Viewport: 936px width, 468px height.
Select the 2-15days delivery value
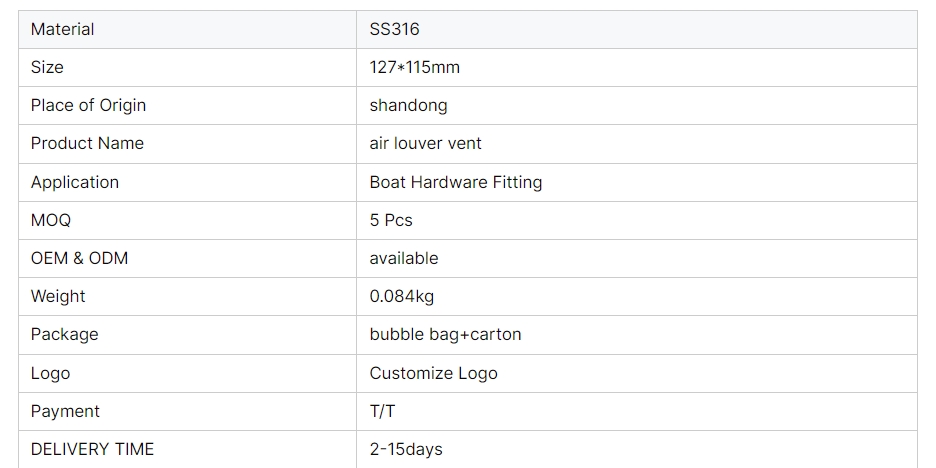coord(405,449)
